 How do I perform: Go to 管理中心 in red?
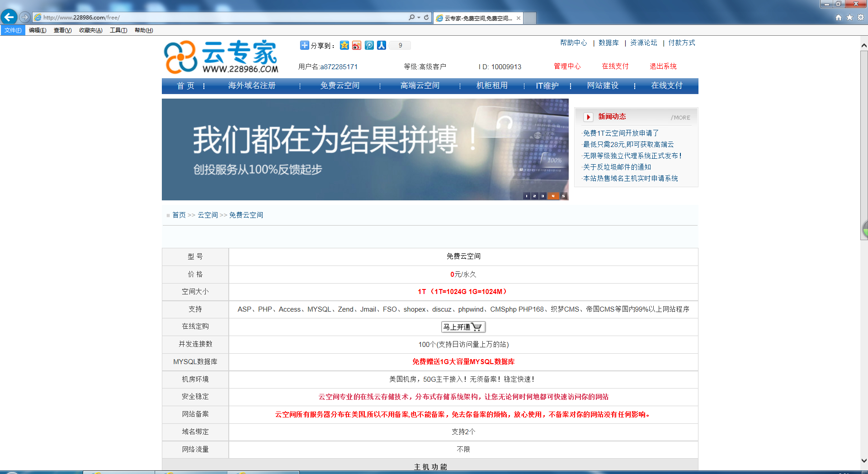click(567, 66)
